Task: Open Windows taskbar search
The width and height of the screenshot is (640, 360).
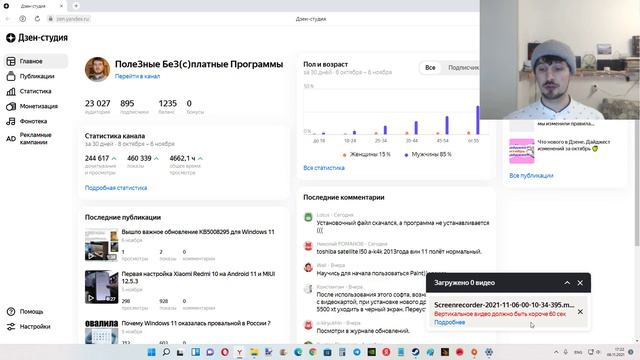Action: tap(166, 352)
